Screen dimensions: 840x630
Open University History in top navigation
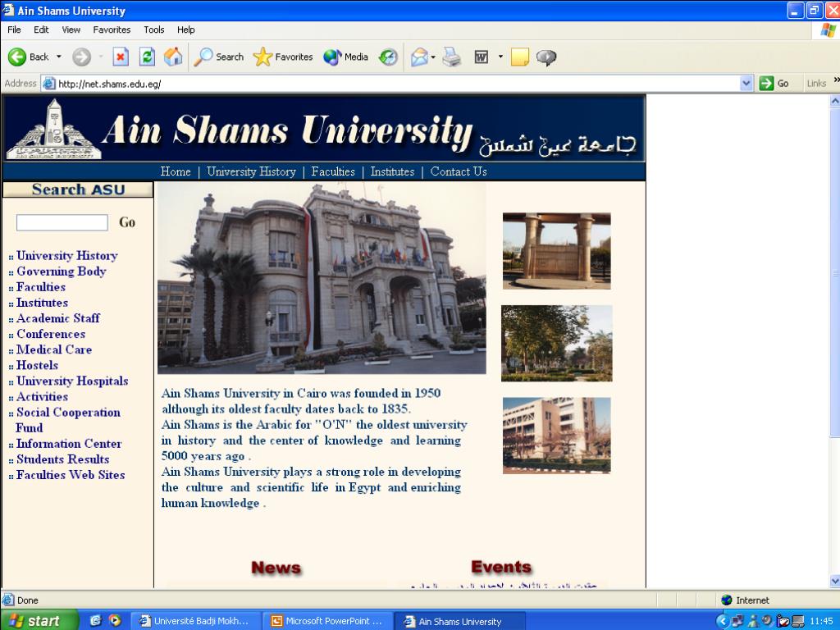(x=251, y=171)
